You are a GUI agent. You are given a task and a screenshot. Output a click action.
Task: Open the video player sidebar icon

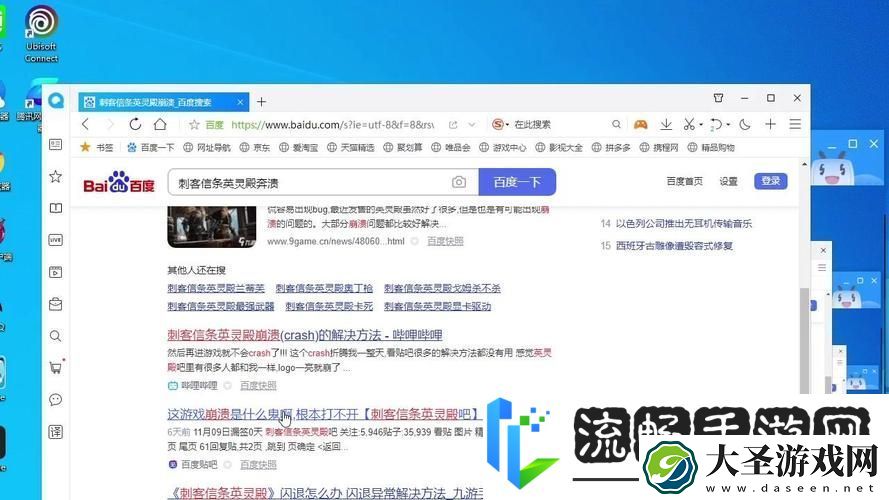56,272
